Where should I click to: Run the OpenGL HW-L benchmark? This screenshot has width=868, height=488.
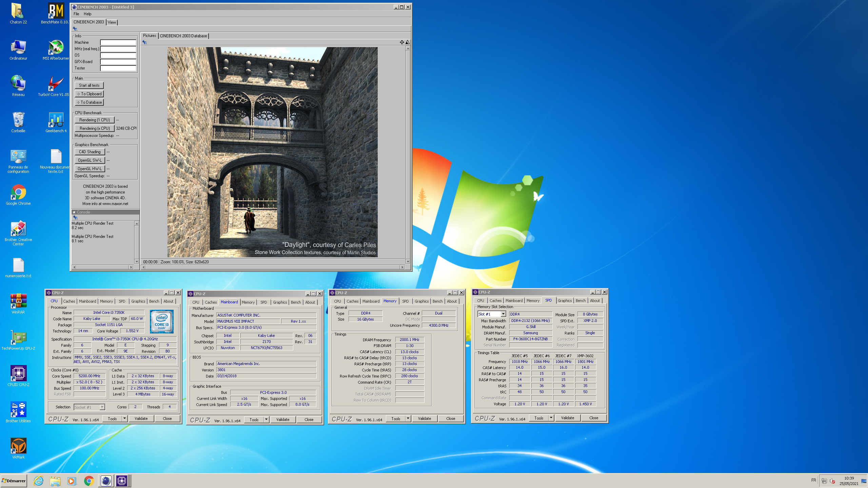pyautogui.click(x=90, y=169)
